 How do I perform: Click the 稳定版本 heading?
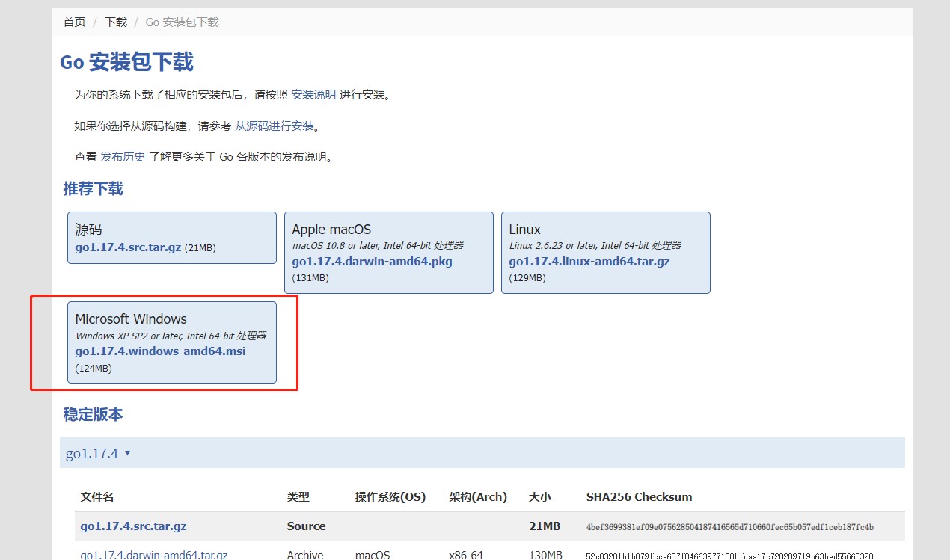93,414
